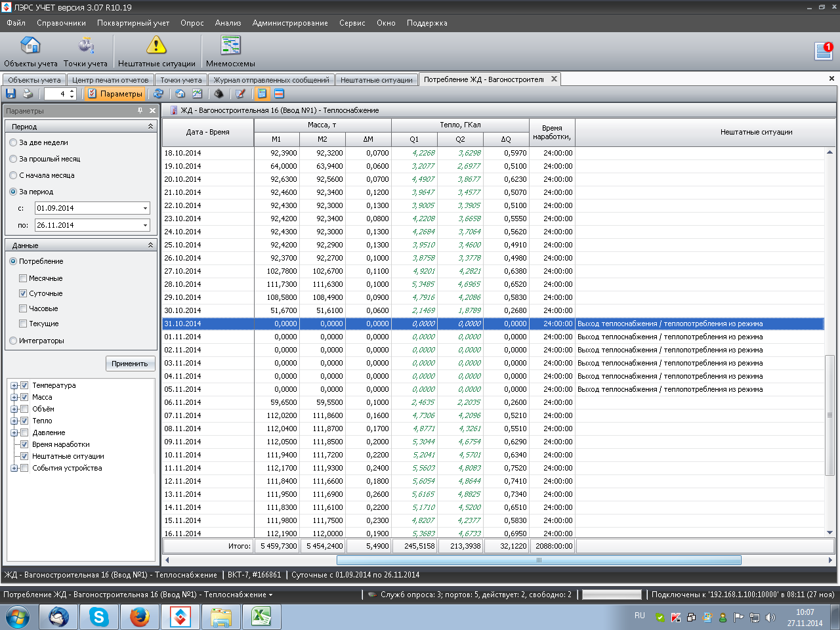
Task: Click the Дата - Время column header
Action: [x=208, y=132]
